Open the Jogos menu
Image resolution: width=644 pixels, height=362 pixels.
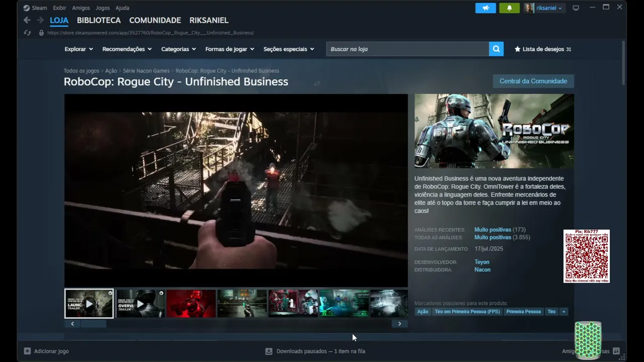click(103, 8)
